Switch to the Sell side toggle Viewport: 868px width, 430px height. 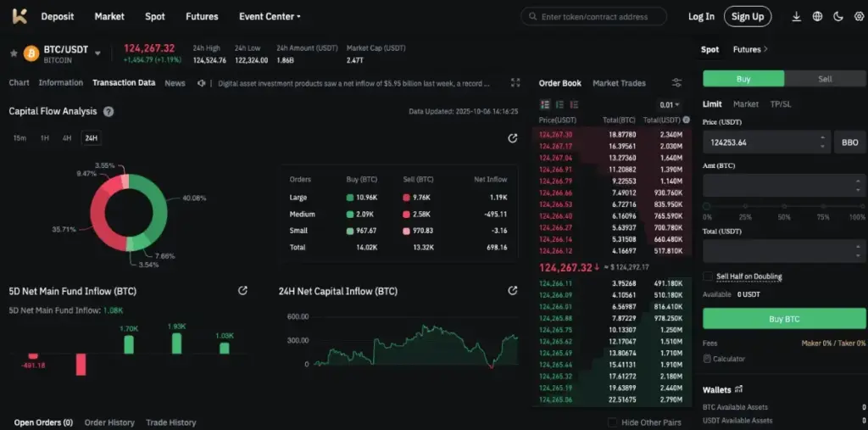pyautogui.click(x=825, y=79)
